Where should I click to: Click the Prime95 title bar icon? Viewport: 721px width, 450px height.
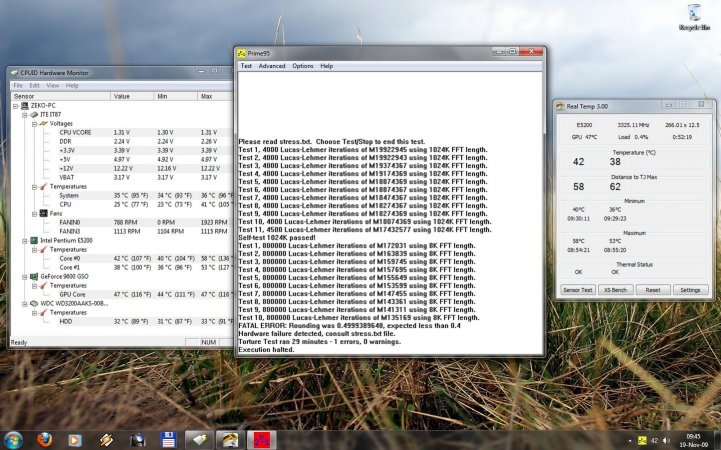coord(242,53)
